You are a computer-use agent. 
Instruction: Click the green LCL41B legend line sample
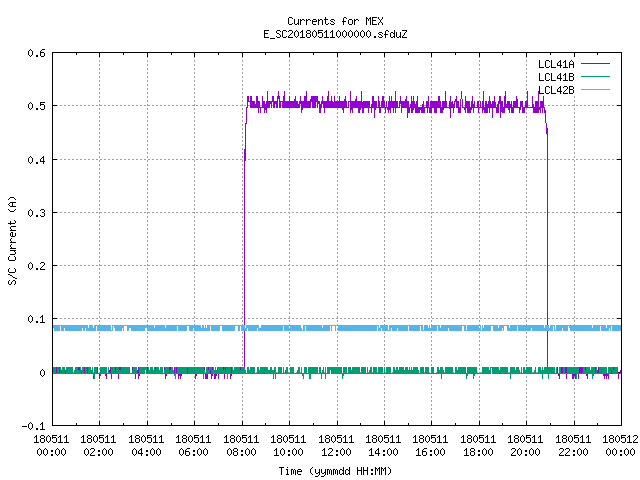pyautogui.click(x=595, y=76)
